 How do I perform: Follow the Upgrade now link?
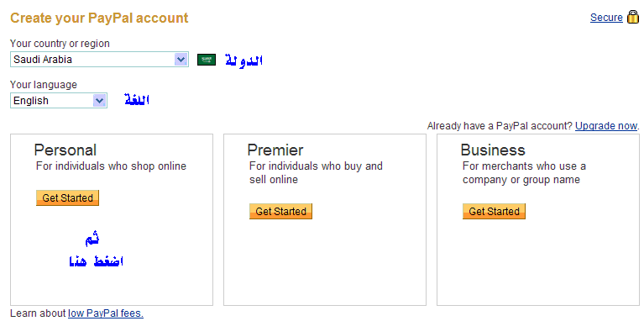[606, 126]
